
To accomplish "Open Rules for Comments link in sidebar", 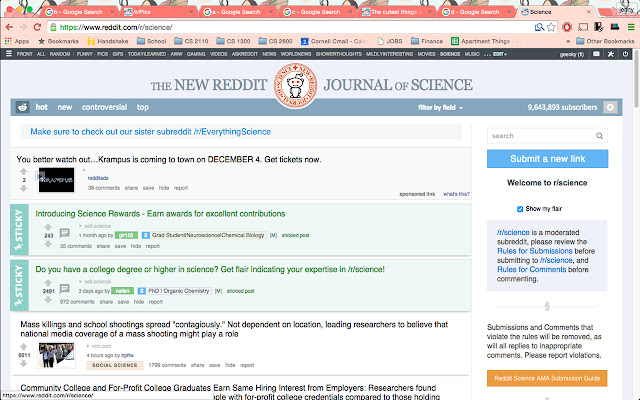I will 531,270.
